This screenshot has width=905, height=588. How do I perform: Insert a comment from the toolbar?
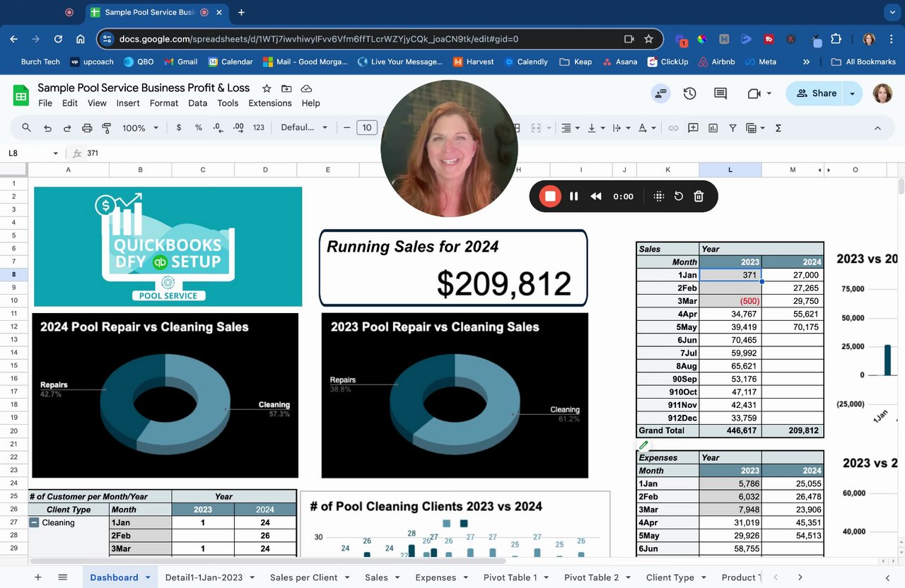693,128
